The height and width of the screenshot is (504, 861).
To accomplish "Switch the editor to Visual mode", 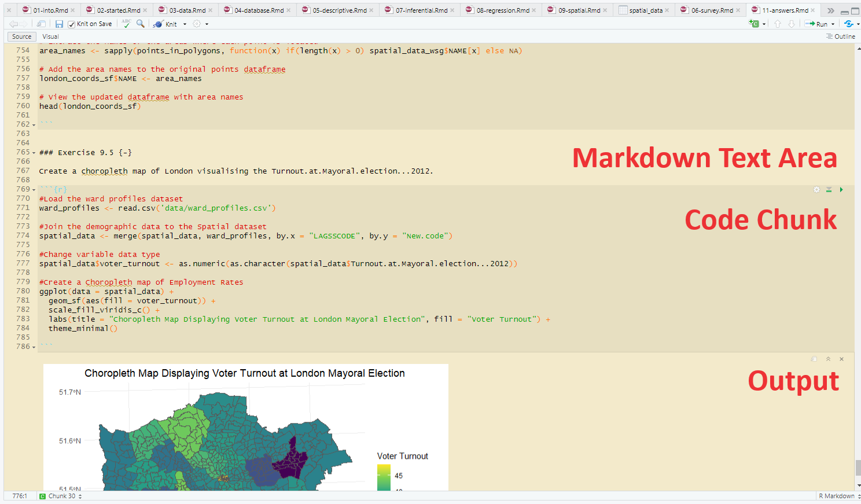I will point(50,36).
